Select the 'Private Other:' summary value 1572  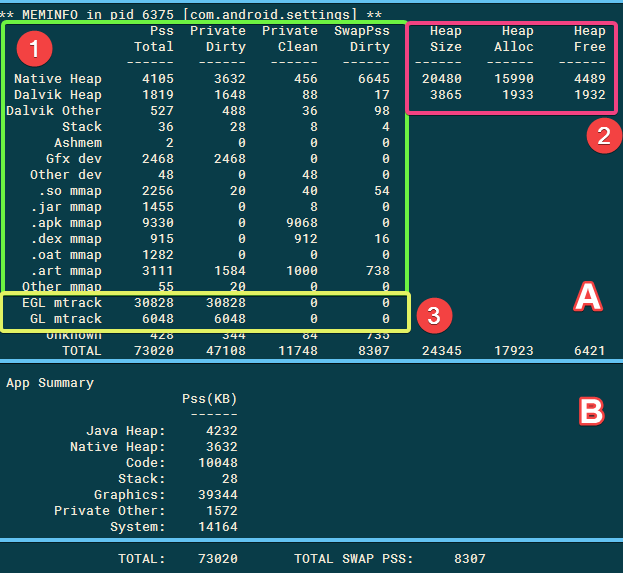(222, 511)
